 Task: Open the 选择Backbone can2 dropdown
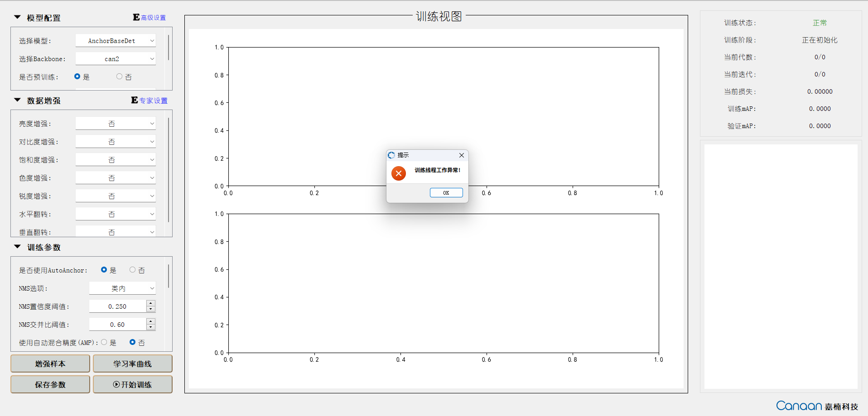point(116,59)
